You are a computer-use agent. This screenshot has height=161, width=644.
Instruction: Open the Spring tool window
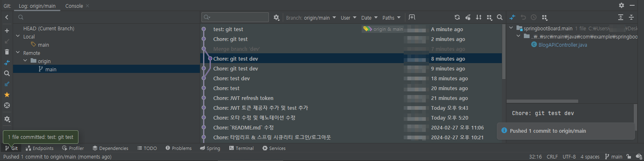click(x=210, y=148)
